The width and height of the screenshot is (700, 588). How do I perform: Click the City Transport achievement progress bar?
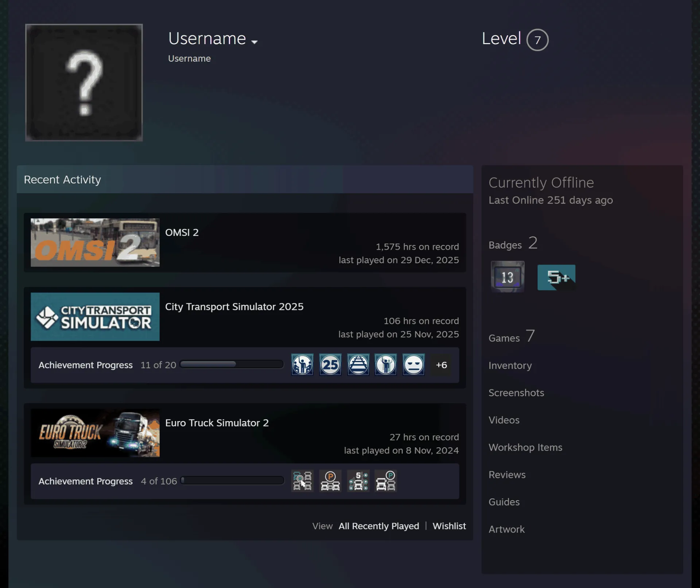pyautogui.click(x=232, y=364)
